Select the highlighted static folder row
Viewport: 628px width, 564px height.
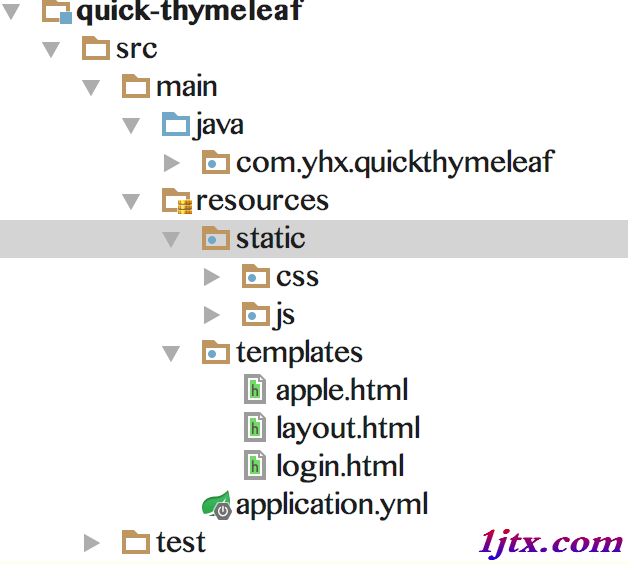314,239
